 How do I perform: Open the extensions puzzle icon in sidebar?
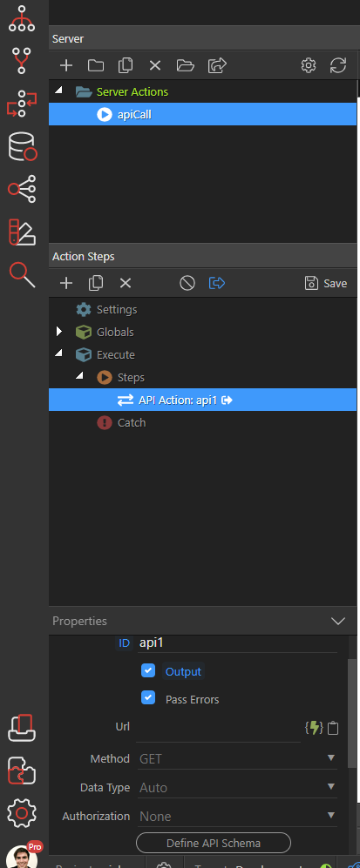[22, 770]
